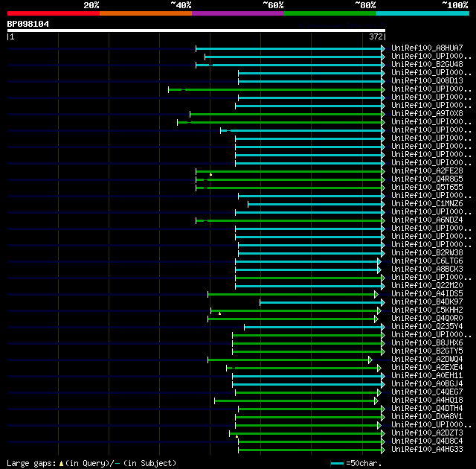Select the UniRef100_A0EH11 hit label
The height and width of the screenshot is (469, 476).
(427, 376)
